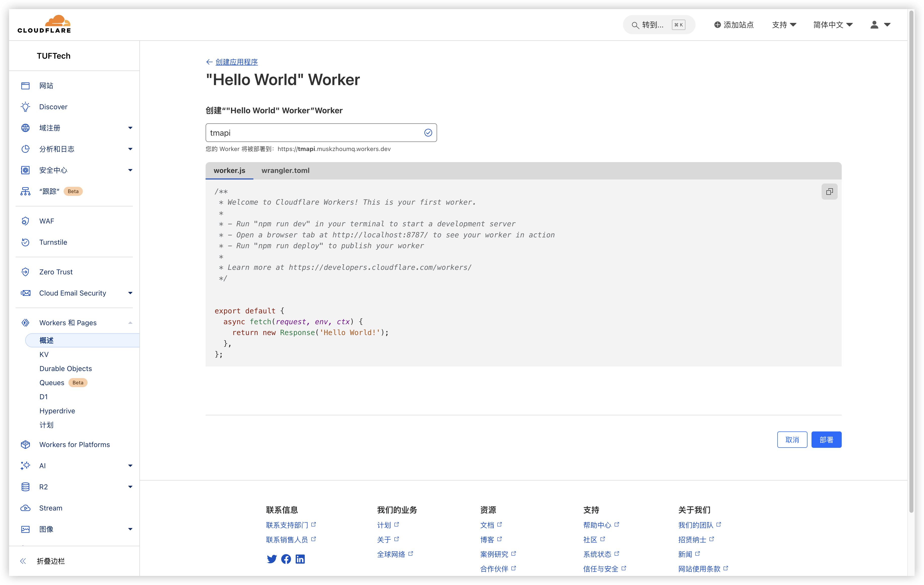Collapse the Workers 和 Pages section
Viewport: 924px width, 585px height.
click(x=130, y=323)
